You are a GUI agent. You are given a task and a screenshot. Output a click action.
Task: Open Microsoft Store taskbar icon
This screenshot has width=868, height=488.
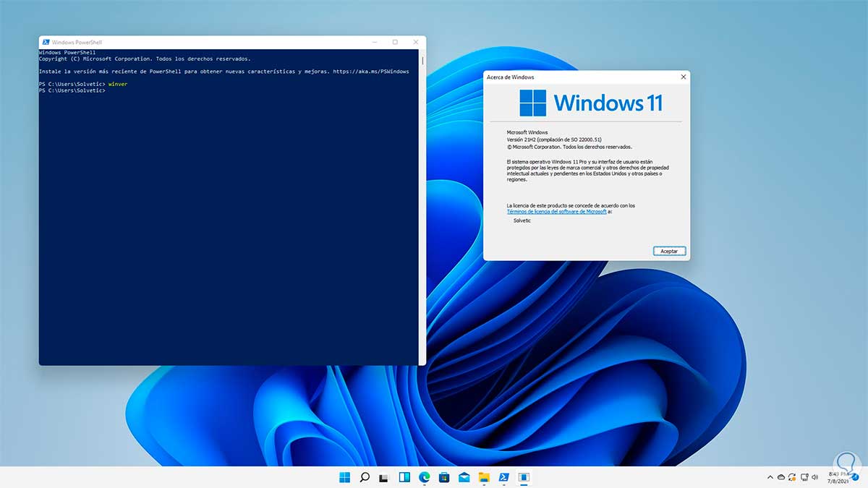[x=444, y=477]
